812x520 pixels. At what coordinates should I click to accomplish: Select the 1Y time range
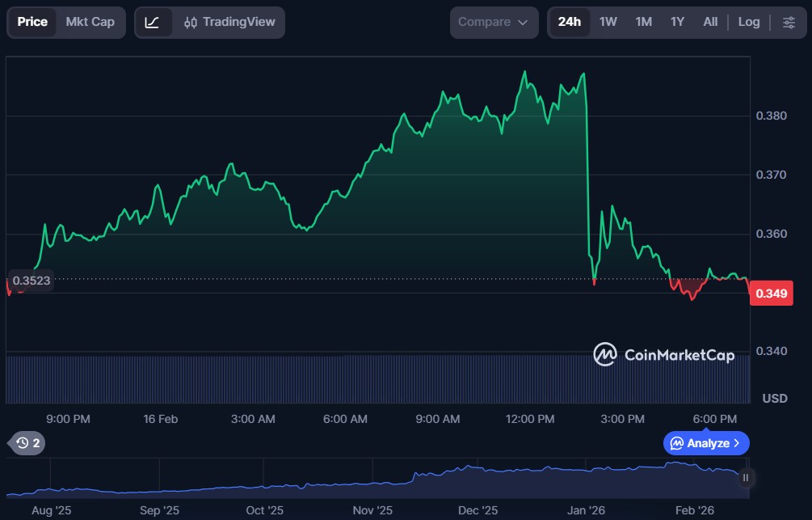(x=677, y=22)
